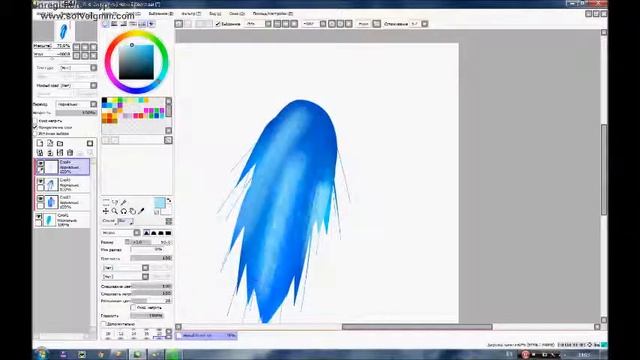The image size is (640, 360).
Task: Open the Фильтр menu
Action: pyautogui.click(x=191, y=13)
